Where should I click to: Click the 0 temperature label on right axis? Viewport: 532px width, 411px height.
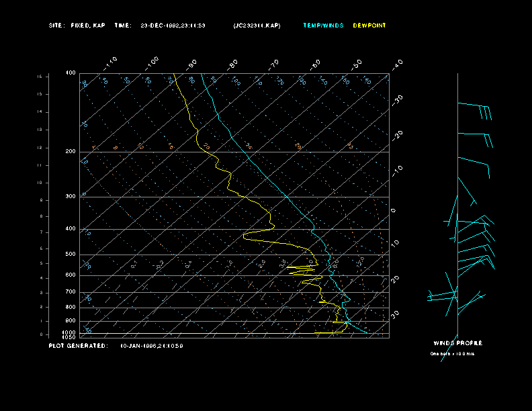[x=394, y=210]
